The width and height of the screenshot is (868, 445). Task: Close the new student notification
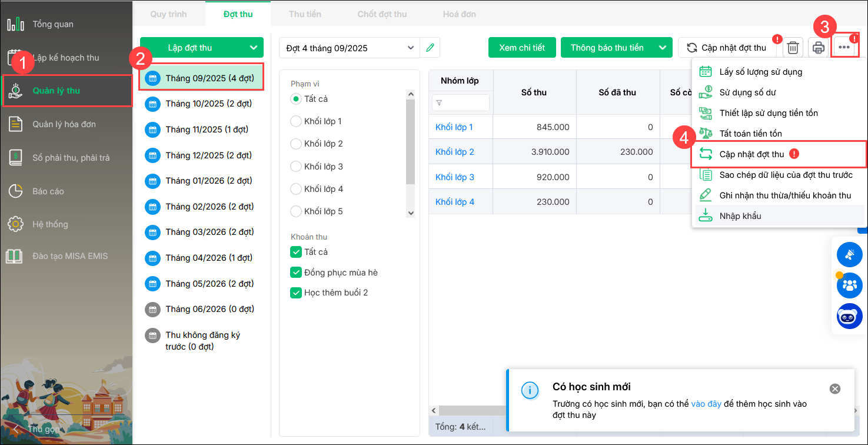834,388
